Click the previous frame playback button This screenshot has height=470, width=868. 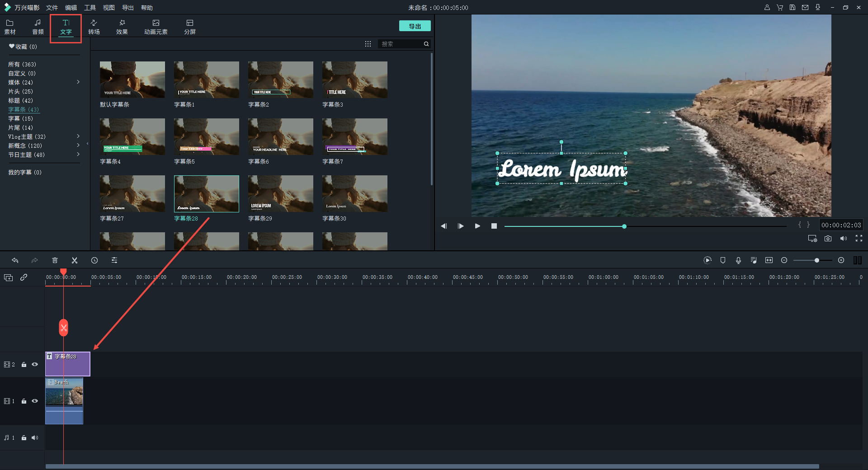pos(444,226)
